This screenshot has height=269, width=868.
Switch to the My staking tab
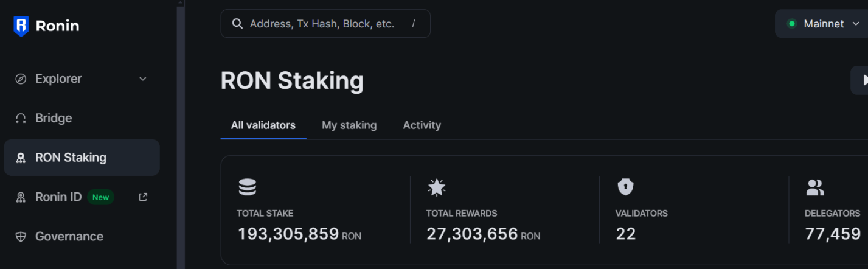click(349, 125)
